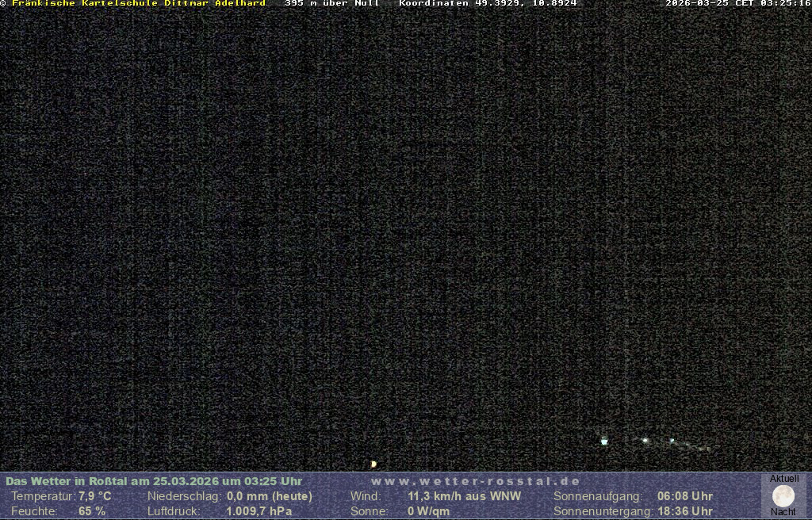Click the copyright text Fränkische Kartelschule Dittmar Adelhard
Image resolution: width=812 pixels, height=520 pixels.
tap(139, 3)
